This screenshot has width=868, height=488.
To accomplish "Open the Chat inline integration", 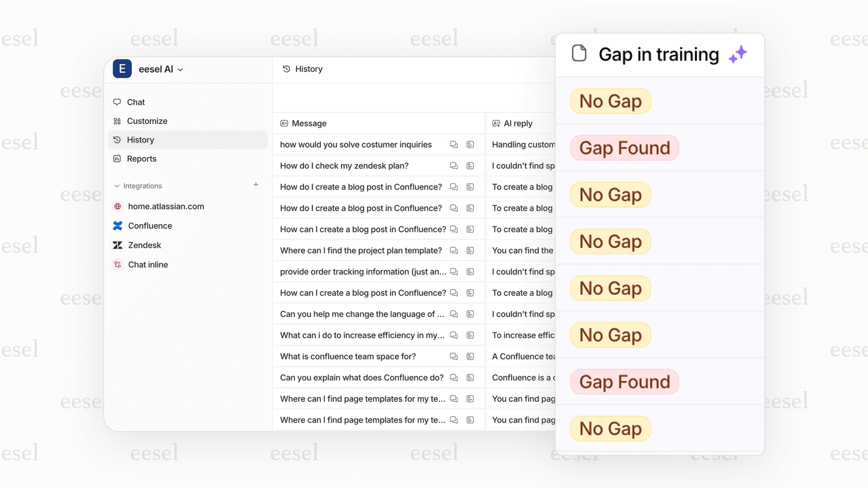I will pos(148,264).
